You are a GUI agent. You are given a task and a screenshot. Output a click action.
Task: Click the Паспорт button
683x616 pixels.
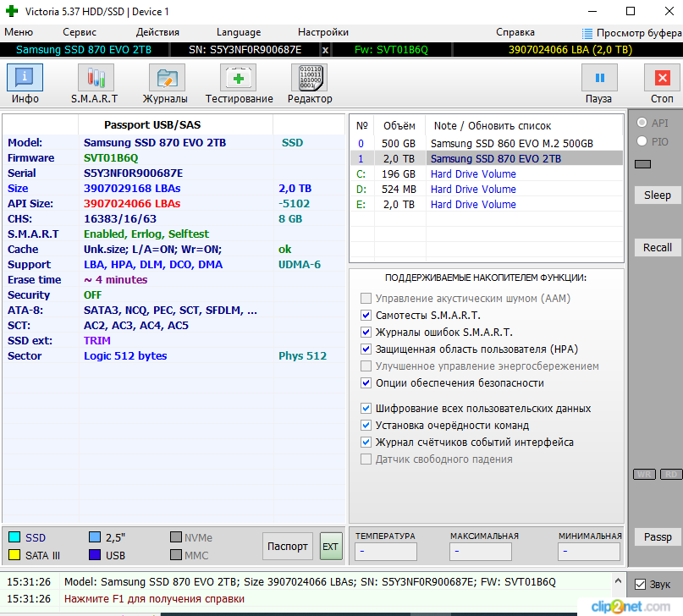pos(288,547)
